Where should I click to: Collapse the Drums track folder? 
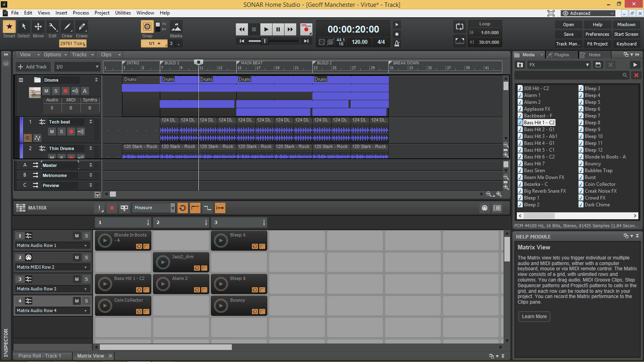coord(21,80)
